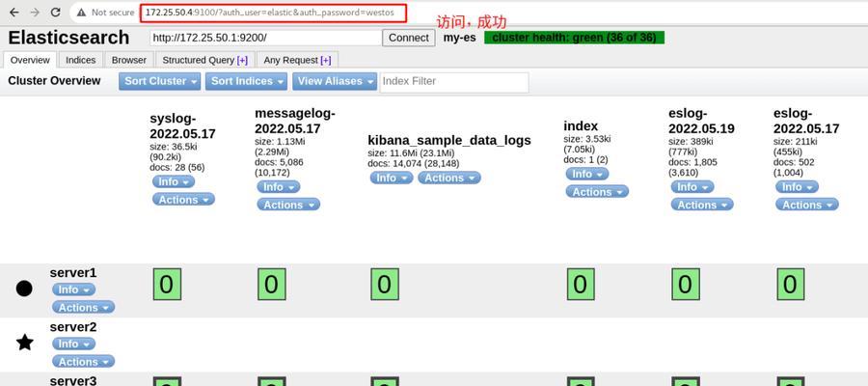Click the server2 master star icon
Screen dimensions: 868x386
(24, 343)
